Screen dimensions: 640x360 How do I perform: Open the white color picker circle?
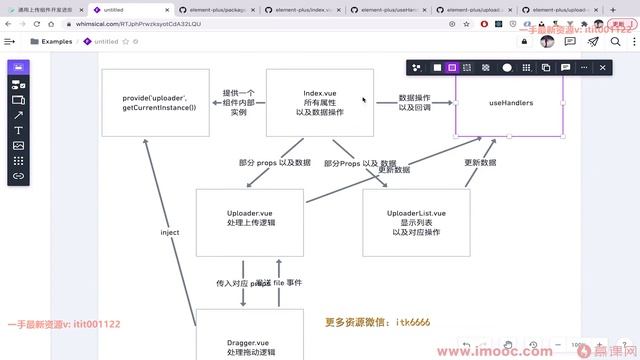[507, 68]
